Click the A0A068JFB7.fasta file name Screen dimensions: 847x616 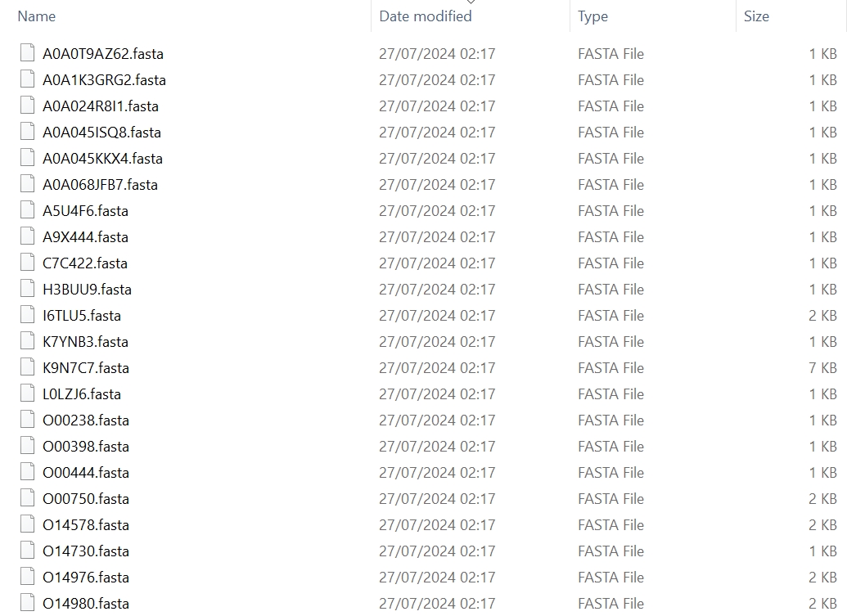click(100, 185)
